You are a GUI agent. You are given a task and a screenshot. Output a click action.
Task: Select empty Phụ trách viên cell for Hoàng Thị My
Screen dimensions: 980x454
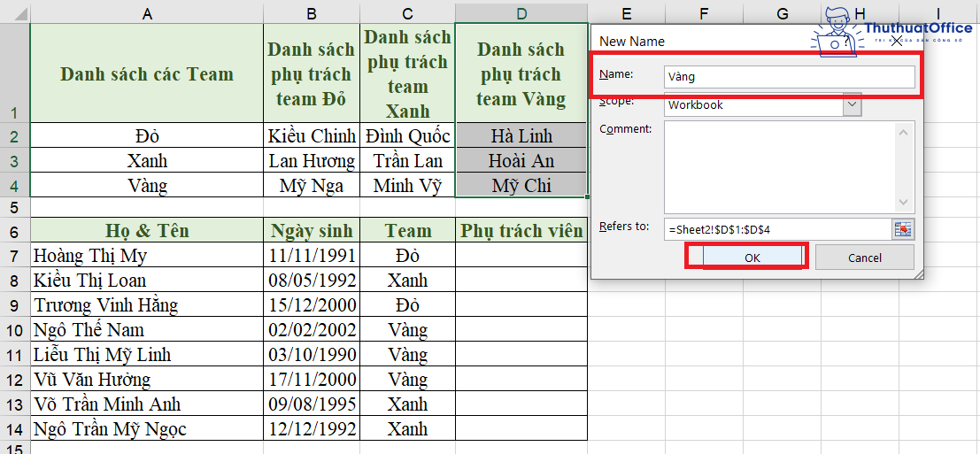(521, 255)
